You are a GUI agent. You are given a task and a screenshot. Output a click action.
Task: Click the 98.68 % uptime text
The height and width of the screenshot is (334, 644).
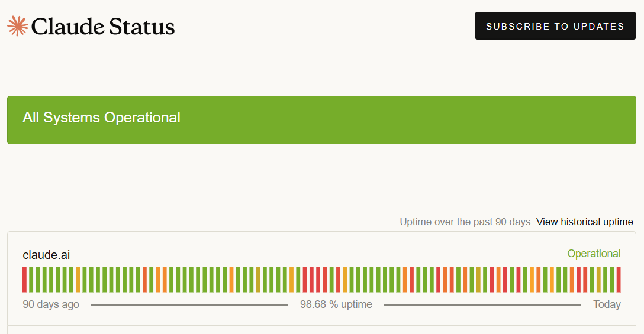336,304
